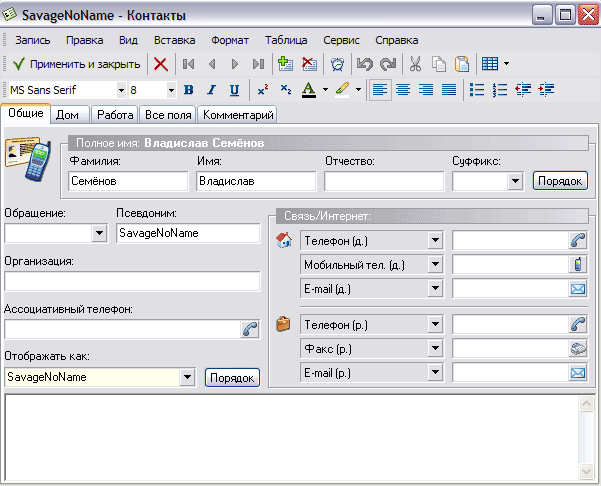
Task: Click the Организация input field
Action: point(132,281)
